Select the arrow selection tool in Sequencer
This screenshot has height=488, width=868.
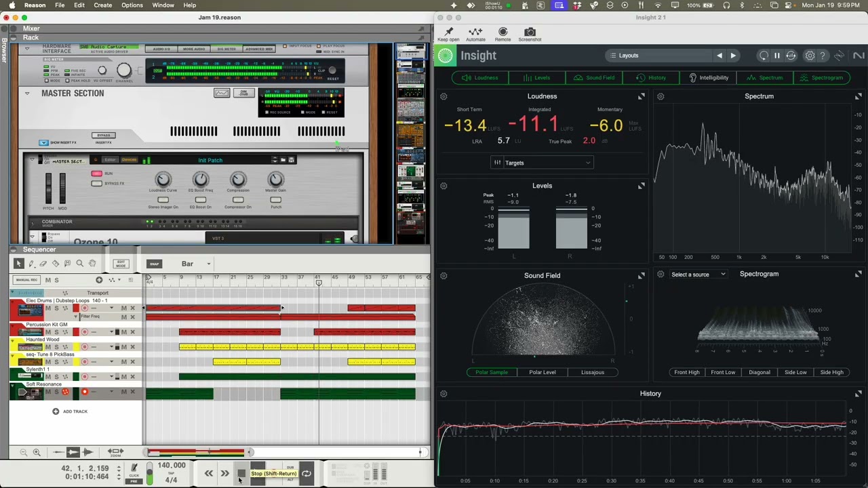(18, 264)
